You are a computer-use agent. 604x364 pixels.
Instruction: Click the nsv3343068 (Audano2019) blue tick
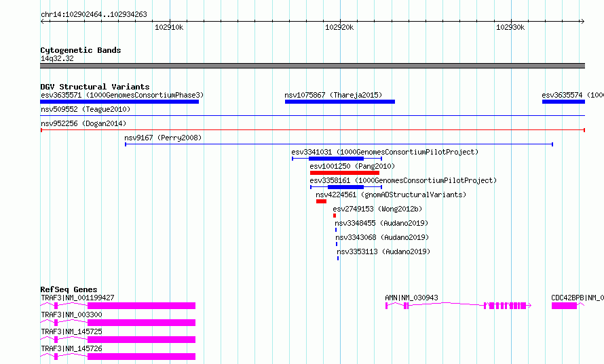(x=337, y=244)
